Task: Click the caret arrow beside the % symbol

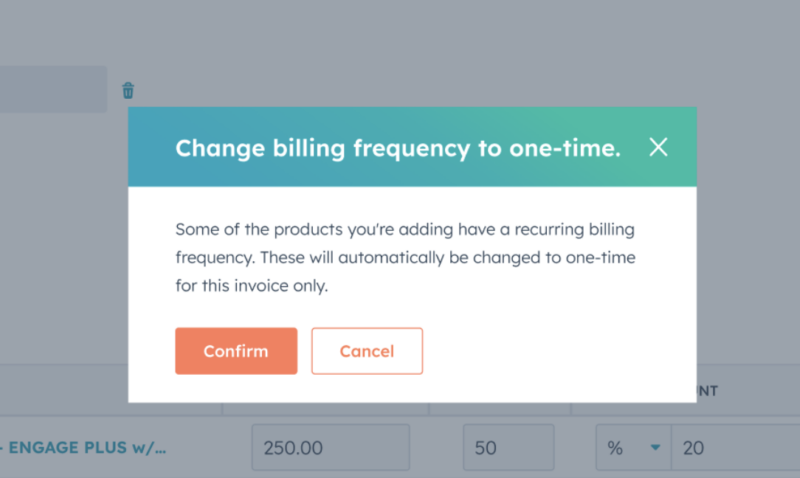Action: click(656, 447)
